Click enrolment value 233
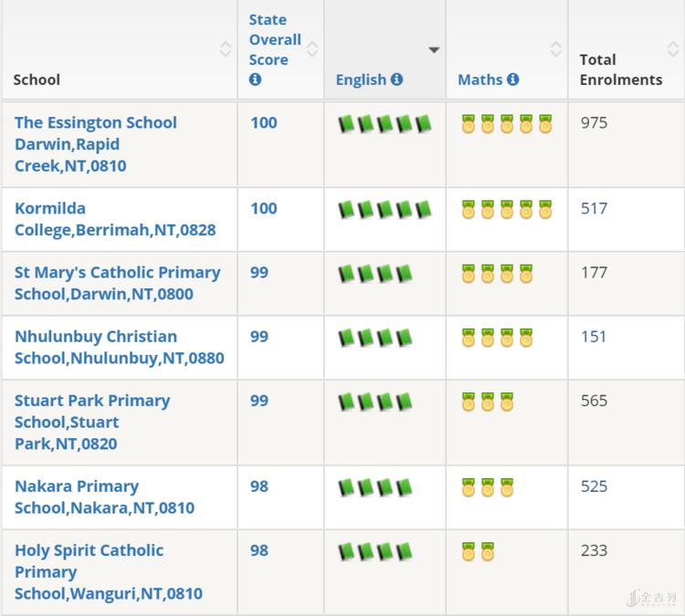 pos(595,550)
